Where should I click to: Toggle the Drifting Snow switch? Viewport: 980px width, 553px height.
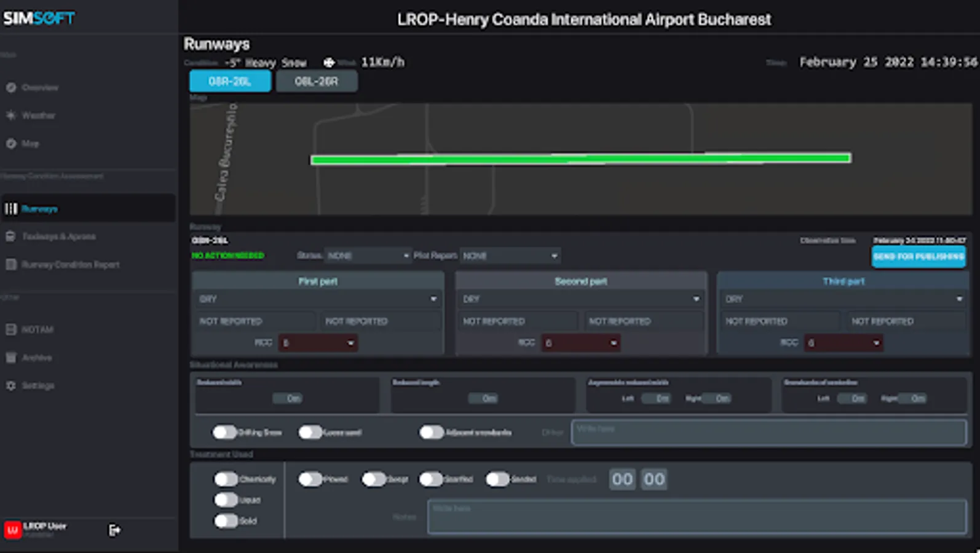click(224, 433)
